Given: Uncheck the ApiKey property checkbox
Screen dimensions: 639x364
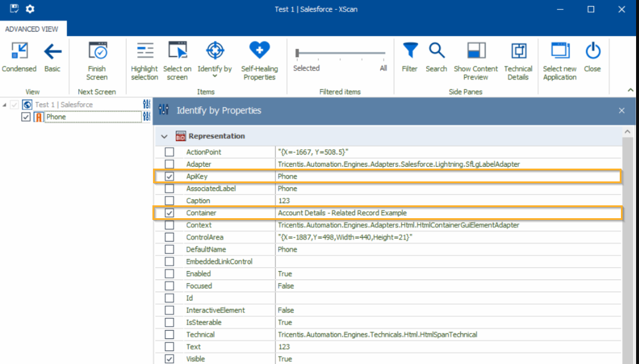Looking at the screenshot, I should (169, 176).
